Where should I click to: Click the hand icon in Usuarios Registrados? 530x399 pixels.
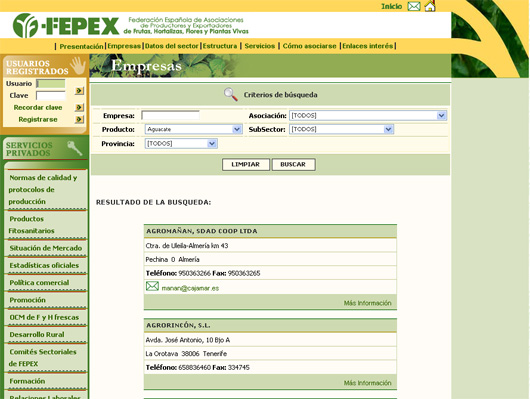tap(78, 65)
